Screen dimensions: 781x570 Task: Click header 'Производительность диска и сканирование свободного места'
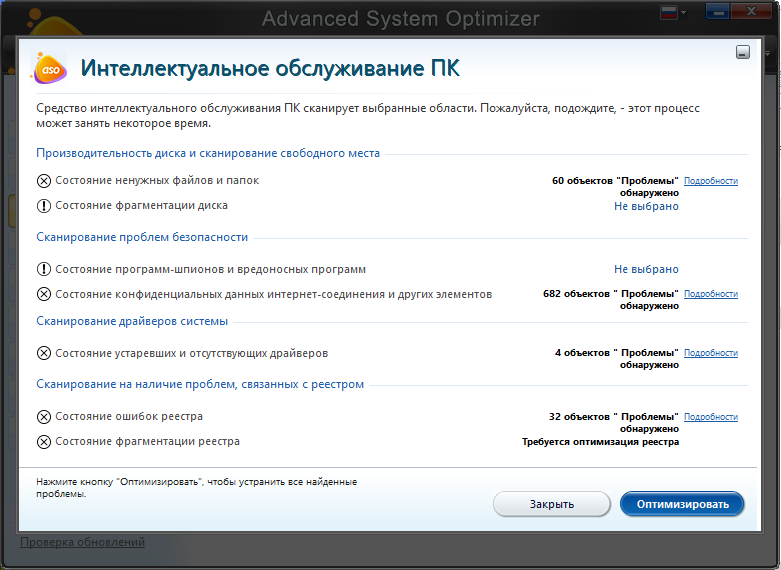[x=208, y=153]
